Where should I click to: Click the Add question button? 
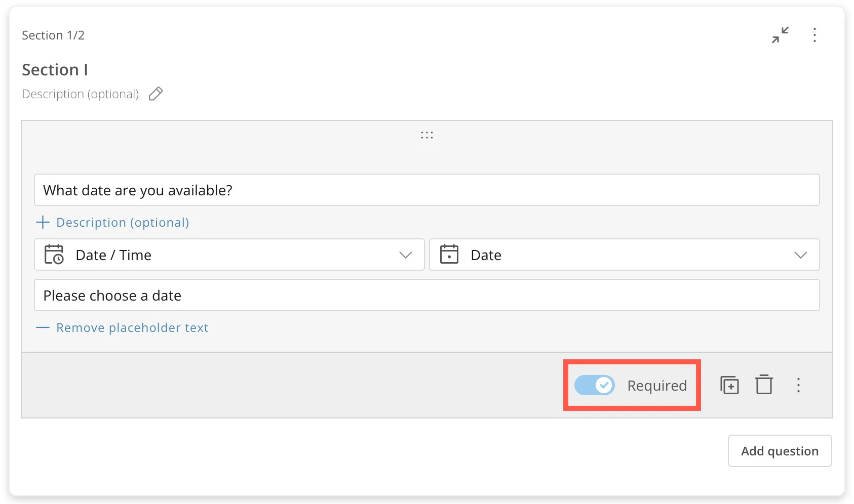[780, 451]
